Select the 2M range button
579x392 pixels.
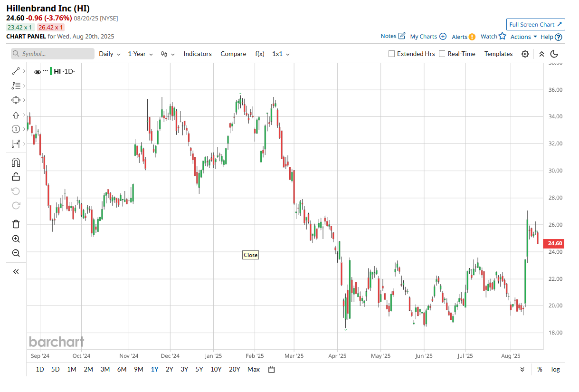pyautogui.click(x=88, y=369)
